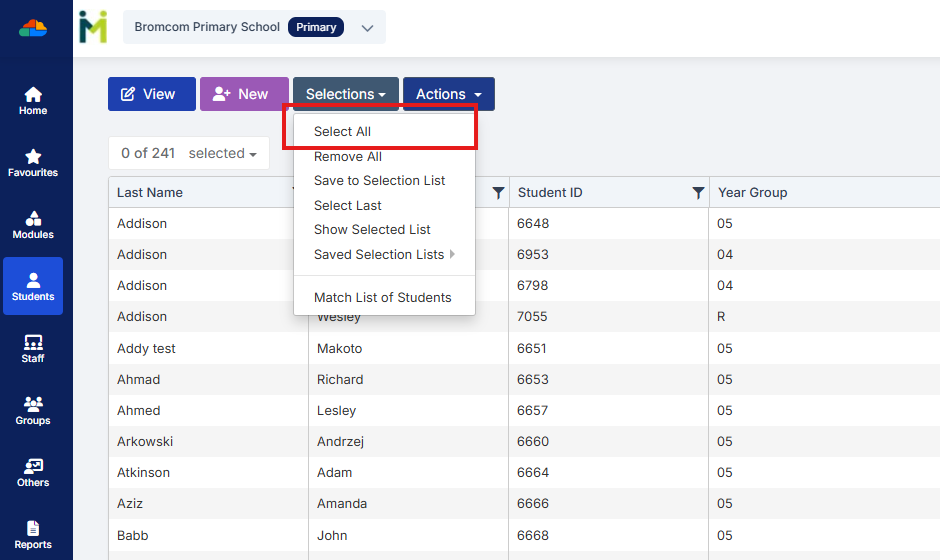Select the Addy test student row
This screenshot has width=940, height=560.
click(146, 348)
